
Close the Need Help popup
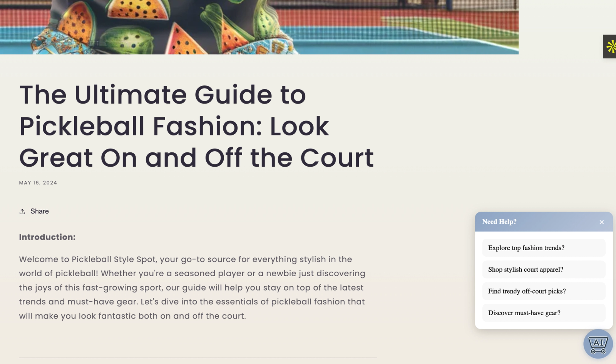[x=601, y=222]
